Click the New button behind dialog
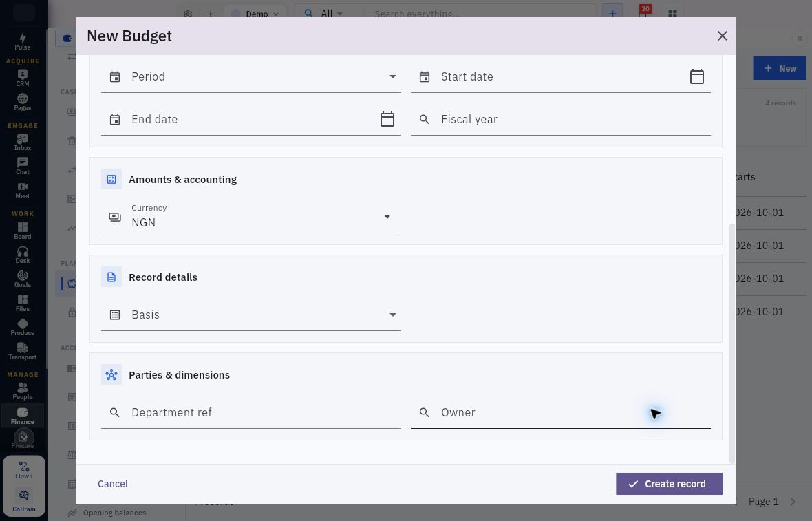Screen dimensions: 812x521 click(780, 68)
